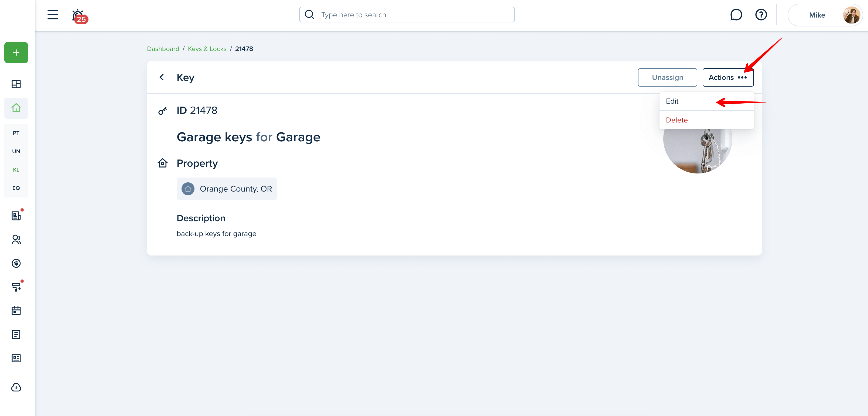The image size is (868, 416).
Task: Click the key icon beside ID 21478
Action: 162,111
